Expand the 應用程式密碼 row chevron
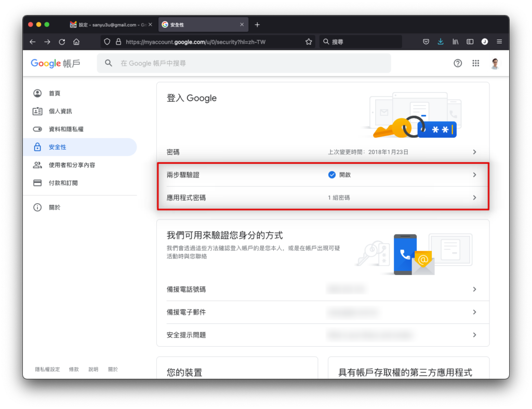 474,197
